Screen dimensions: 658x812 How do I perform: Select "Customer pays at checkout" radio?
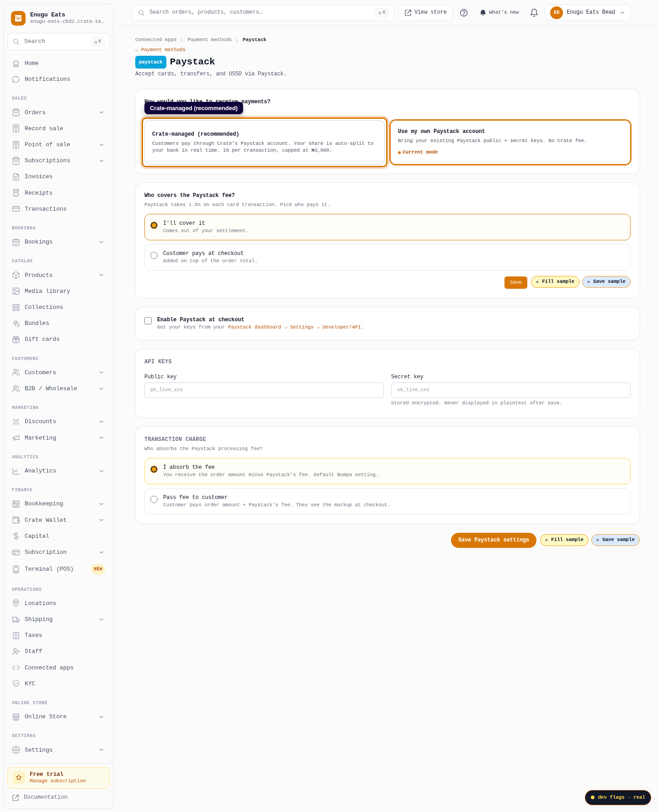tap(154, 255)
